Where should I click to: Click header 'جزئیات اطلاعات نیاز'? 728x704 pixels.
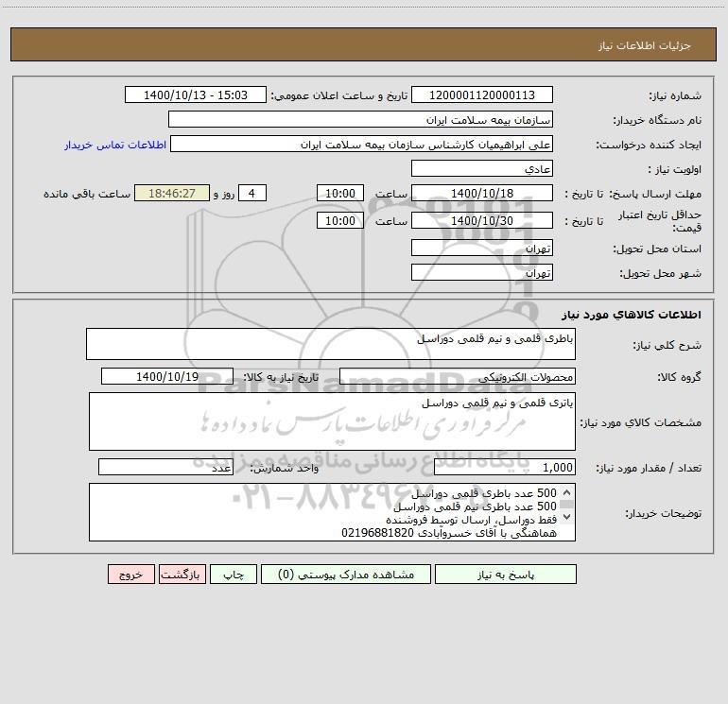(x=645, y=45)
